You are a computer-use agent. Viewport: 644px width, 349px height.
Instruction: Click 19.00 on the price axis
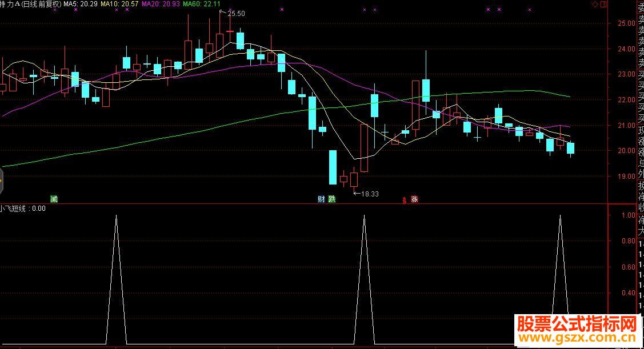(626, 176)
